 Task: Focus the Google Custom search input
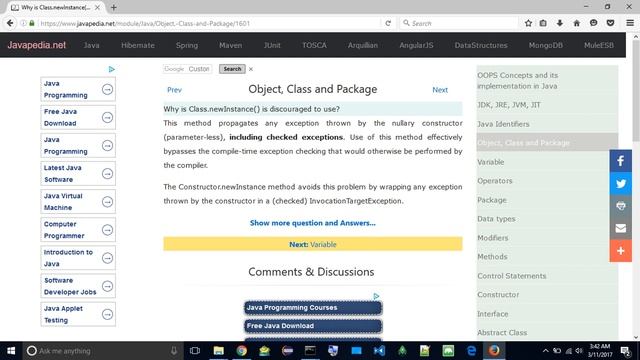coord(187,69)
